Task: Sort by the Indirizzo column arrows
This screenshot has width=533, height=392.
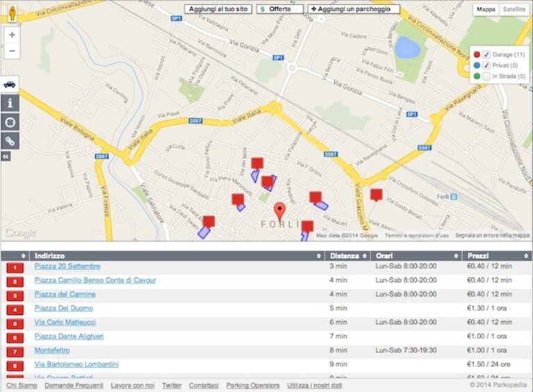Action: pyautogui.click(x=318, y=256)
